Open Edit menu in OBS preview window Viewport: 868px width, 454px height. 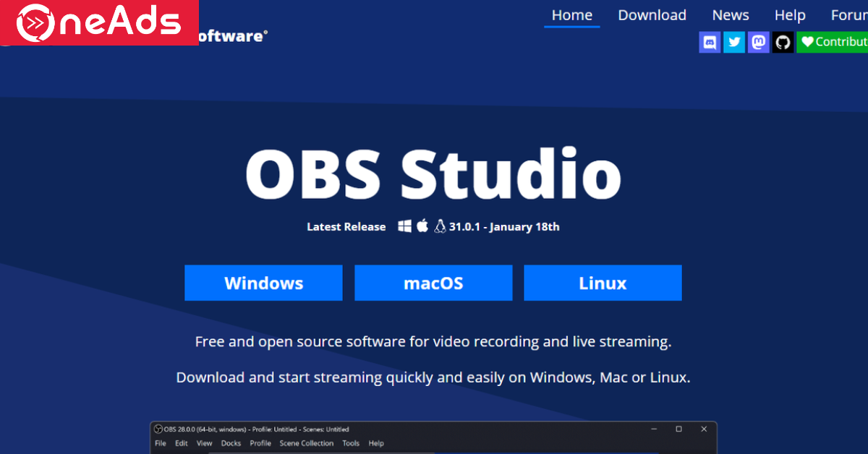tap(182, 443)
